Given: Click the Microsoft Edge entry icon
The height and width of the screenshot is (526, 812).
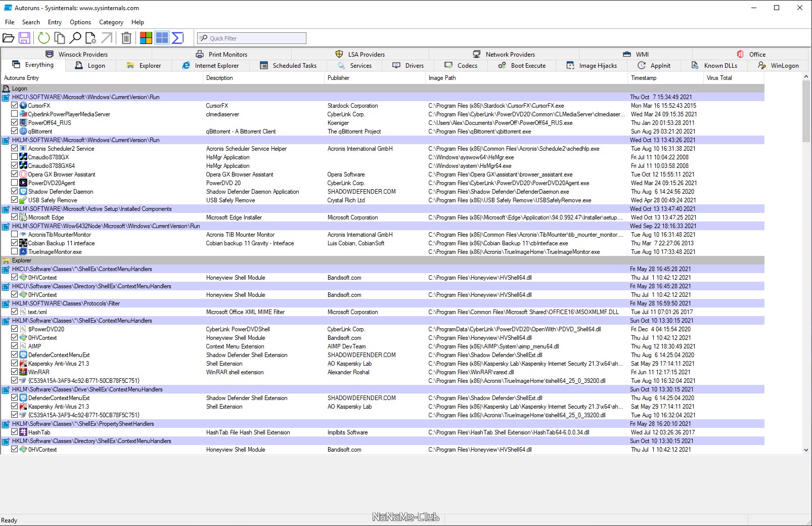Looking at the screenshot, I should tap(23, 217).
